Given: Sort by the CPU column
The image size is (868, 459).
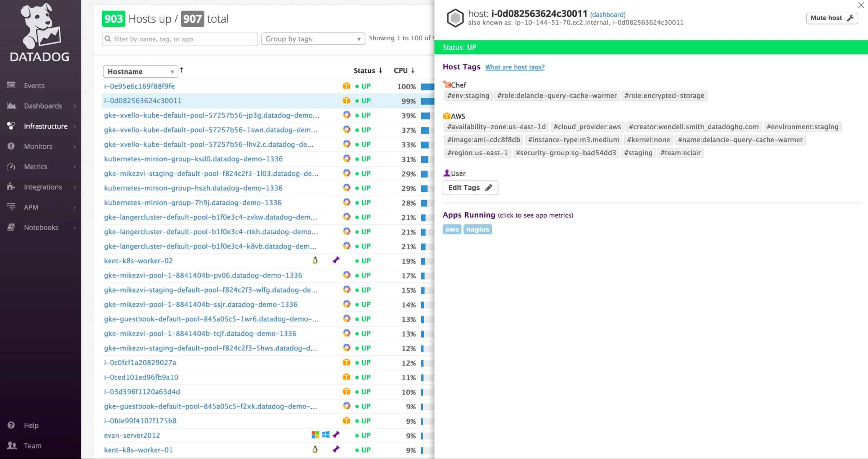Looking at the screenshot, I should click(404, 71).
